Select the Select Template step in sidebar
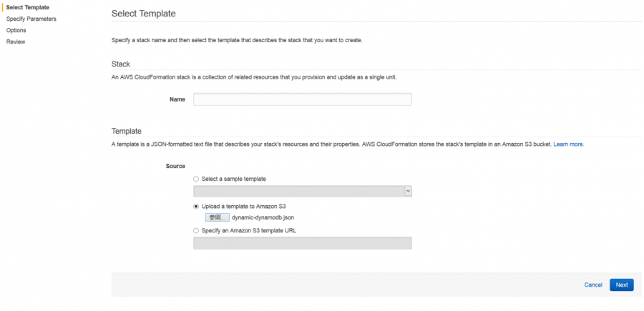Screen dimensions: 644x311 pos(27,7)
